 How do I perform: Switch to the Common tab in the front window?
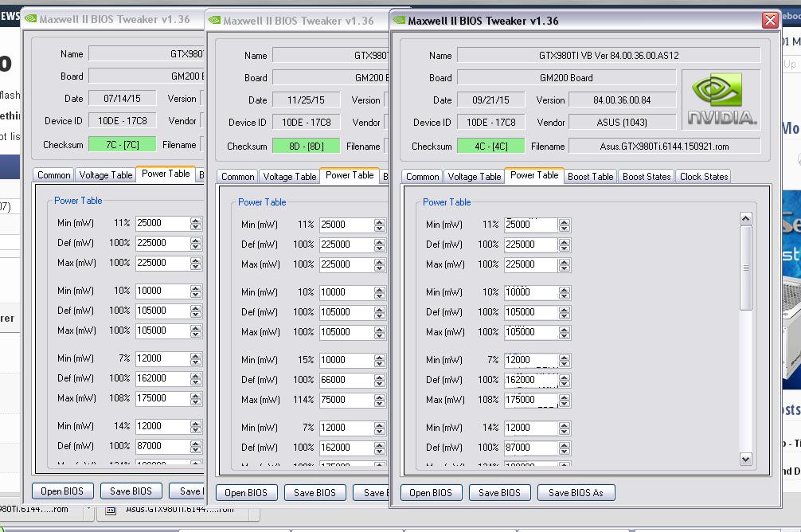(422, 177)
